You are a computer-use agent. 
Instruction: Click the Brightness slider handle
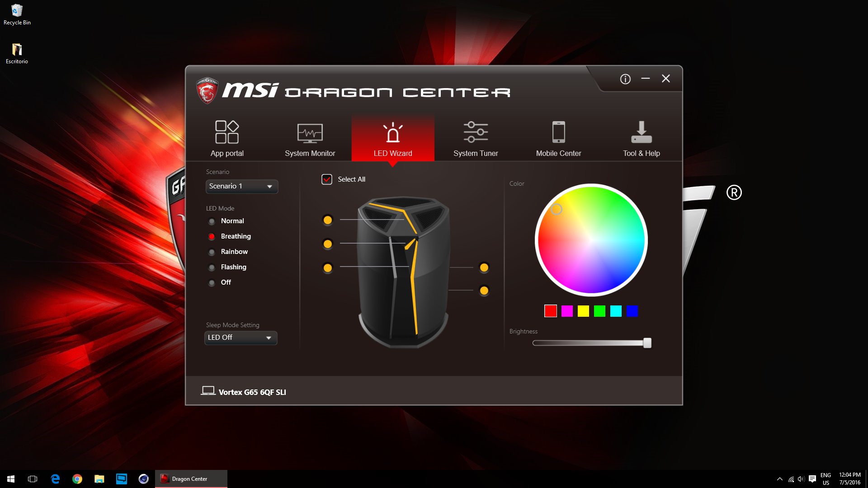tap(647, 343)
